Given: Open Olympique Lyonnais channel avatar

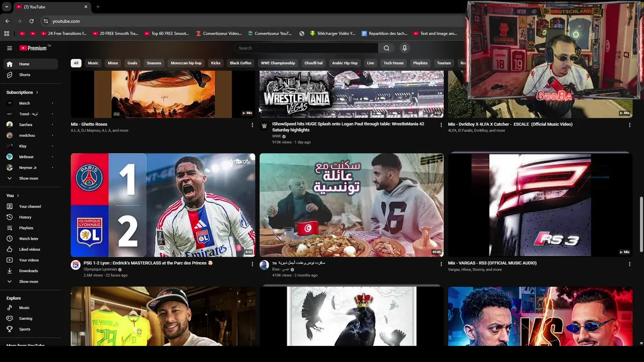Looking at the screenshot, I should 75,265.
